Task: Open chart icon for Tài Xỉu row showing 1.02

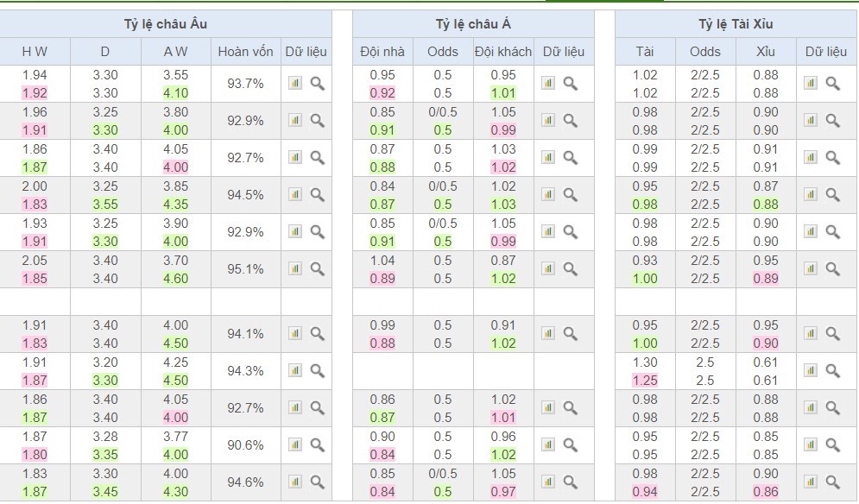Action: [811, 84]
